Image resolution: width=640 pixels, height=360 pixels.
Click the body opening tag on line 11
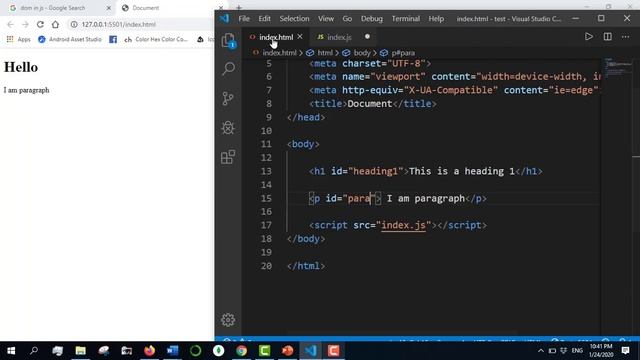click(303, 144)
